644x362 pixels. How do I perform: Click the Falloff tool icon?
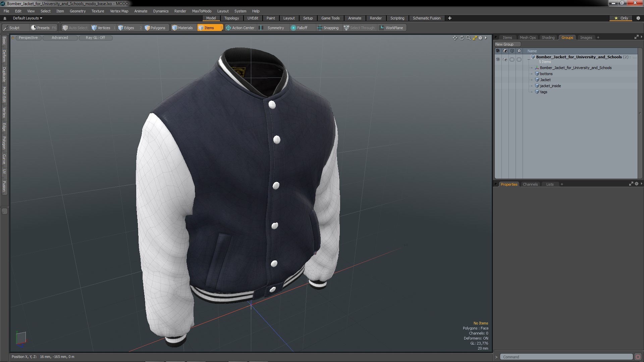293,28
